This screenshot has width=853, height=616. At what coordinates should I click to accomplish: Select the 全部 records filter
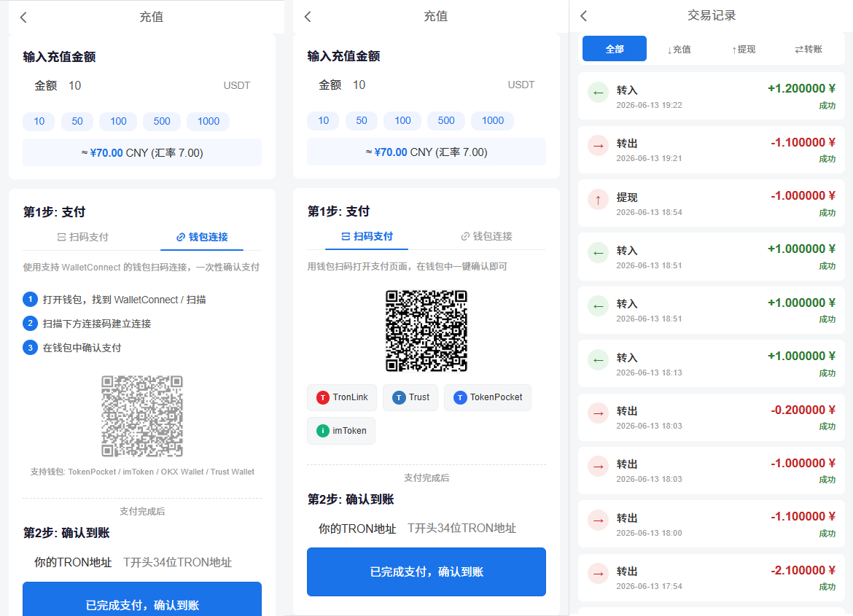[614, 49]
